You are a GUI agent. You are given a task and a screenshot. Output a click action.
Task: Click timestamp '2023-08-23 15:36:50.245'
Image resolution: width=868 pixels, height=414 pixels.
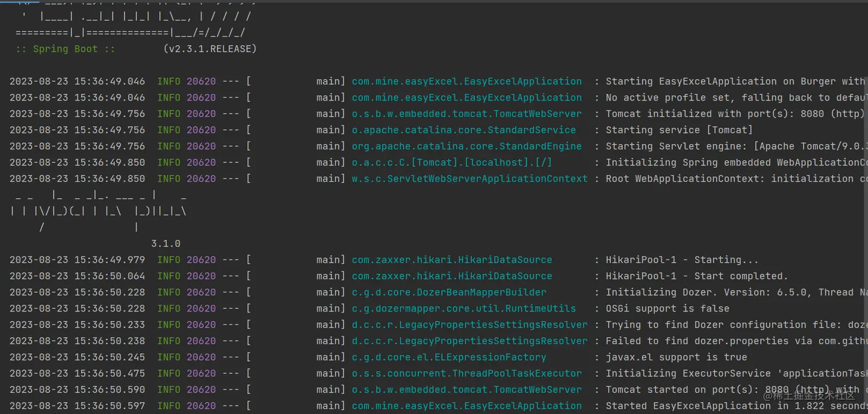point(77,357)
